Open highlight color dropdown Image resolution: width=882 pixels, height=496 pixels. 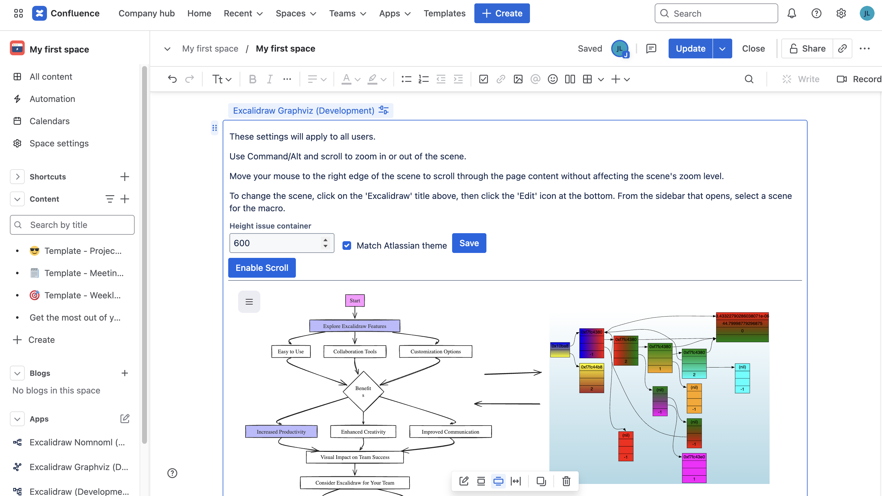point(377,79)
